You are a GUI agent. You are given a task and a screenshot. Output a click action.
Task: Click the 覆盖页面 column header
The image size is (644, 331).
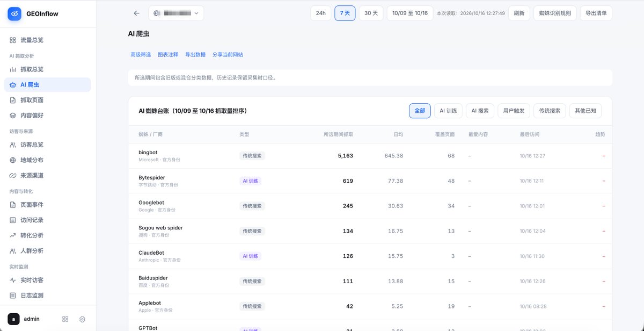444,134
